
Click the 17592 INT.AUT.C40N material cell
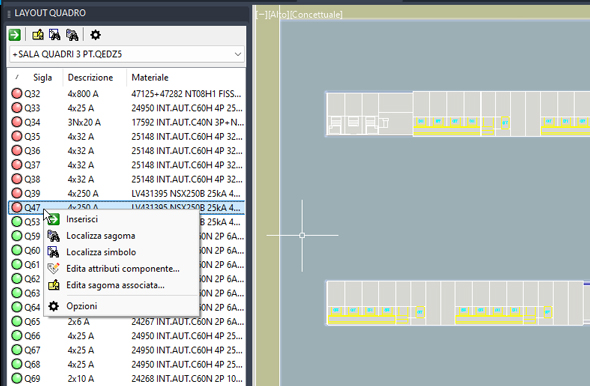point(187,122)
